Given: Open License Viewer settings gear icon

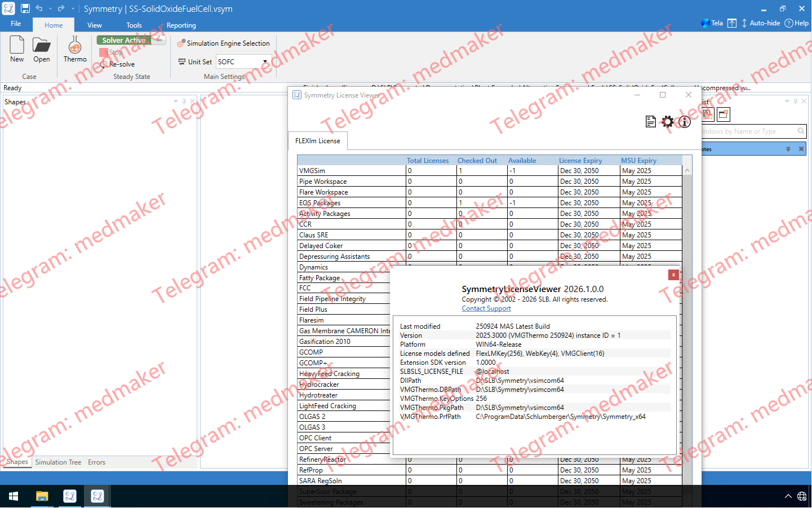Looking at the screenshot, I should click(x=668, y=122).
